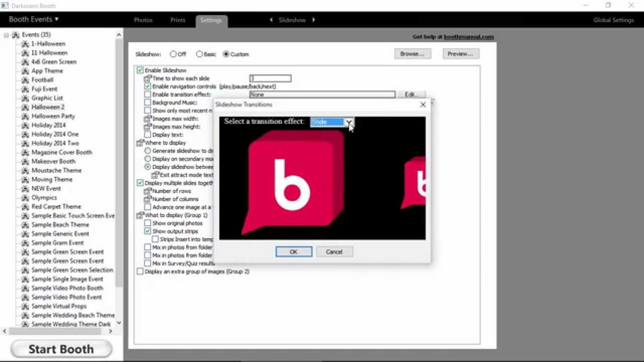Screen dimensions: 644x362
Task: Click the 'Images max width' property icon
Action: 147,119
